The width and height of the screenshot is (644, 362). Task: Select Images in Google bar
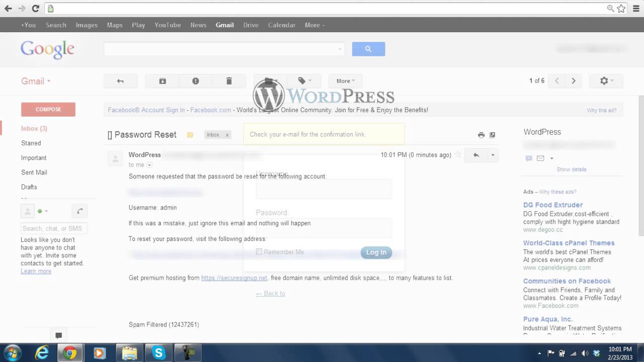point(87,25)
